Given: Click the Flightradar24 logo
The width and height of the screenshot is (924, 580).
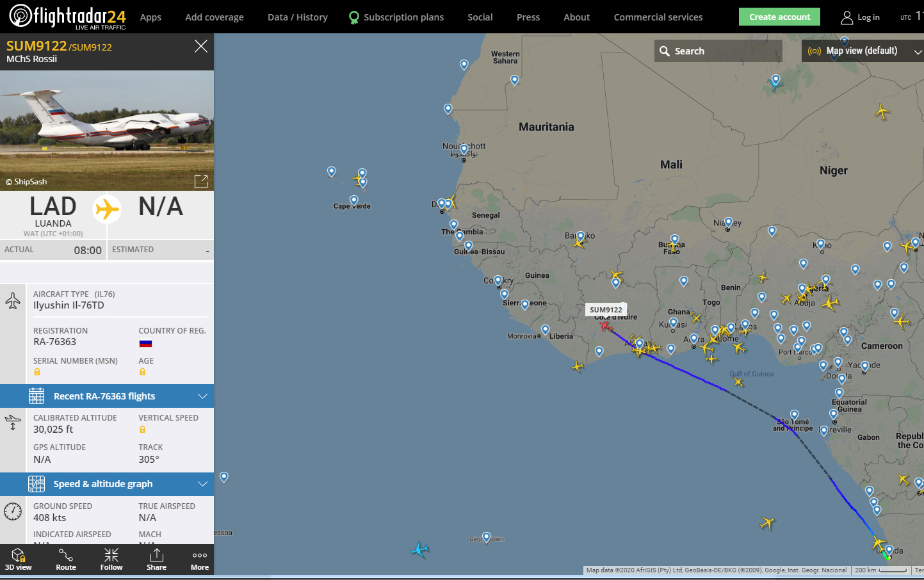Looking at the screenshot, I should pos(67,16).
